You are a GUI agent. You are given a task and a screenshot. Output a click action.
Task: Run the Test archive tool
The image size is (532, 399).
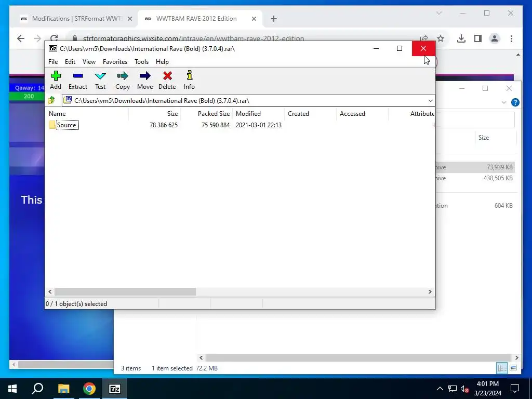pos(100,81)
